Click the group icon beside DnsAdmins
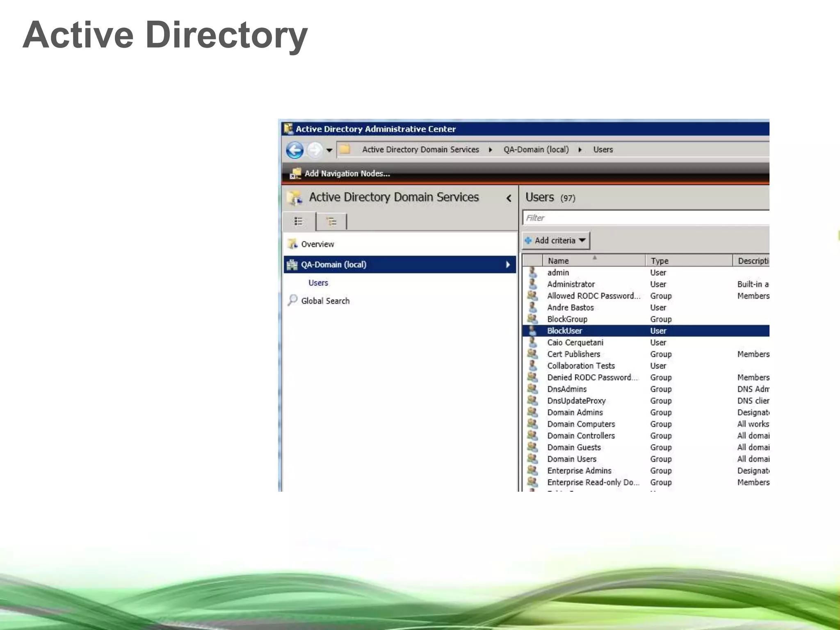 point(532,388)
